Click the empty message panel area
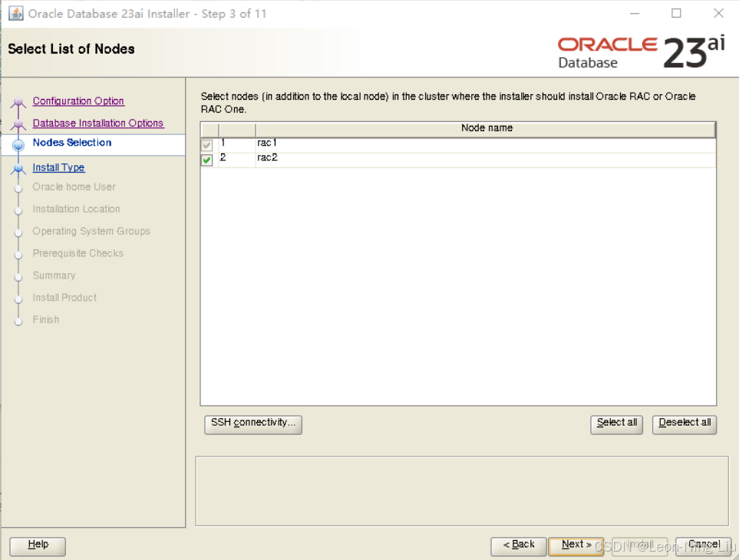 pos(462,491)
